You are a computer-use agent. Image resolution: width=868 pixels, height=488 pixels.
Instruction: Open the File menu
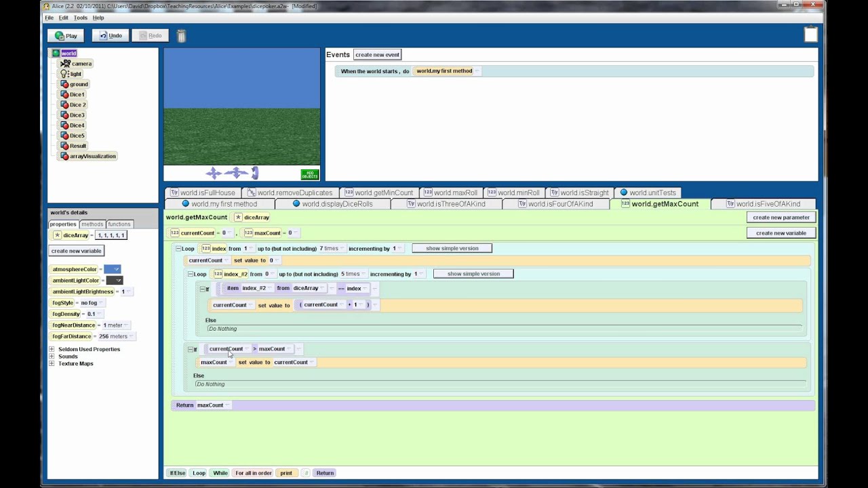49,18
